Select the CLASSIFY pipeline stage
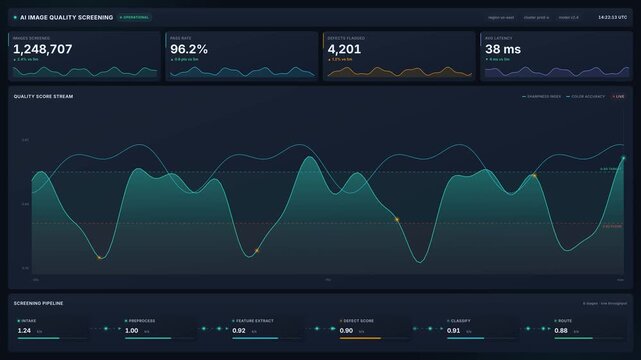Viewport: 641px width, 360px height. pyautogui.click(x=482, y=329)
